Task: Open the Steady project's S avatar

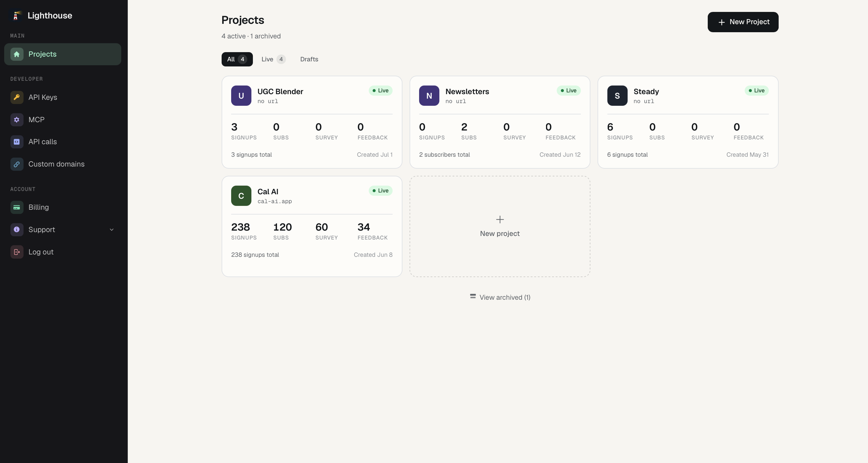Action: pos(617,96)
